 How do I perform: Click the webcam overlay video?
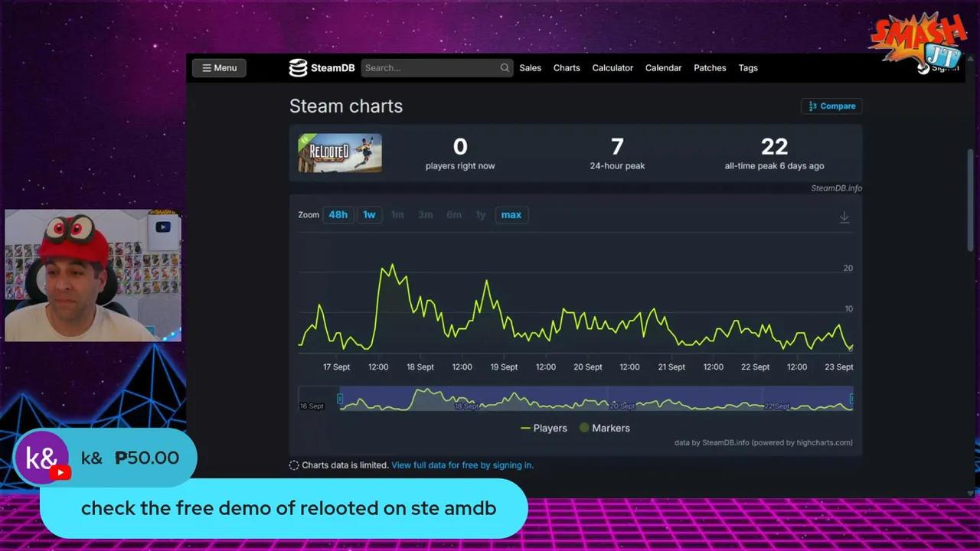click(x=93, y=275)
